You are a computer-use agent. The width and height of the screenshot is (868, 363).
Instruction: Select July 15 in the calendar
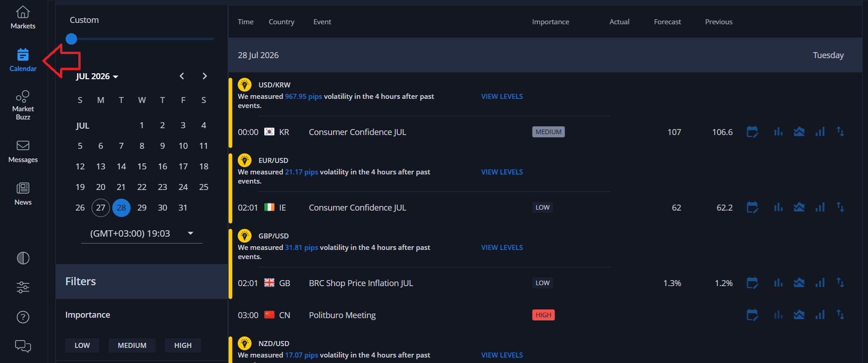point(142,167)
